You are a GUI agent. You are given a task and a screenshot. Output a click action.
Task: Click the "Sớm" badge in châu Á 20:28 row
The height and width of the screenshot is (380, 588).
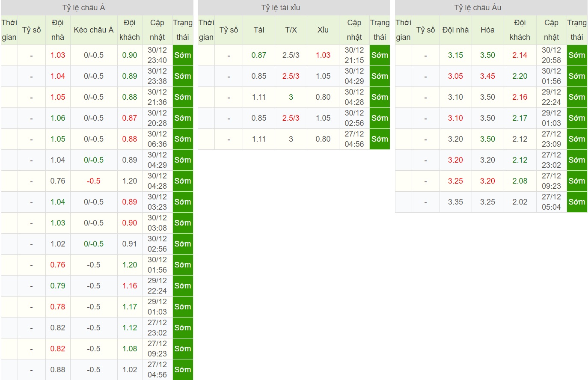(x=183, y=118)
